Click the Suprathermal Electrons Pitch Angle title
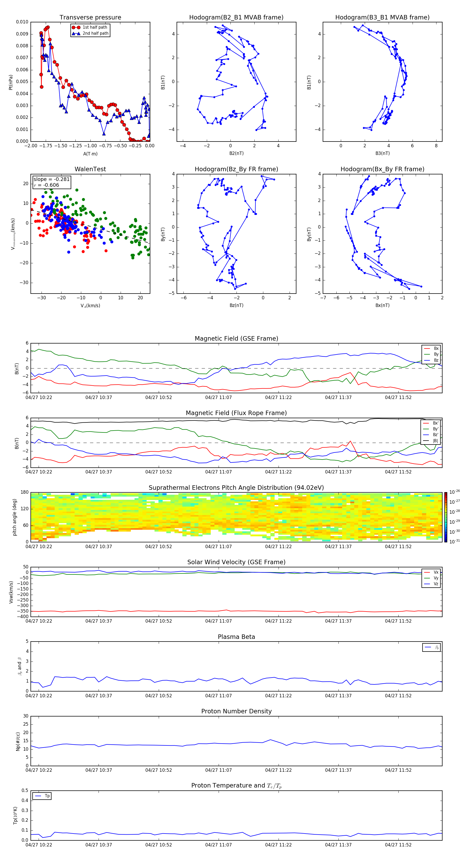473x868 pixels. (236, 488)
